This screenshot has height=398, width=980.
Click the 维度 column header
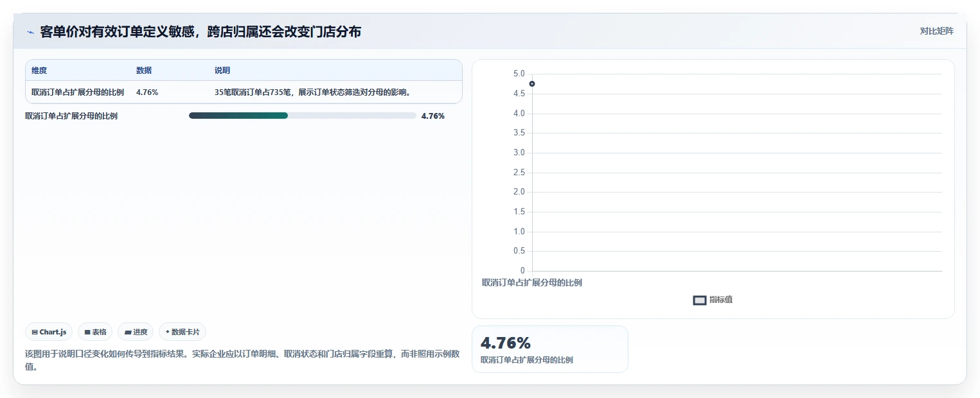tap(39, 71)
